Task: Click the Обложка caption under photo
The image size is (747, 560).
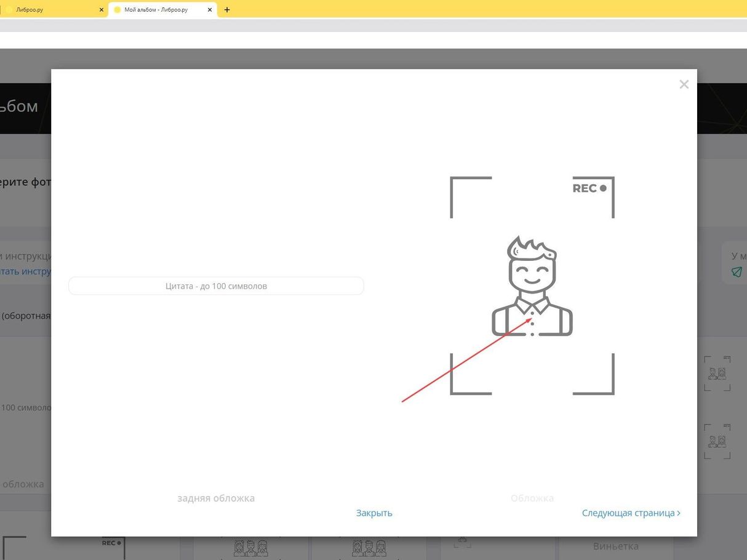Action: point(532,498)
